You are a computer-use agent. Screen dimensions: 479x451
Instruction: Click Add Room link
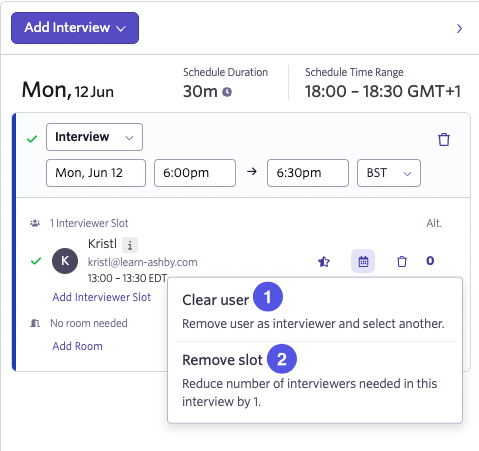pyautogui.click(x=77, y=346)
